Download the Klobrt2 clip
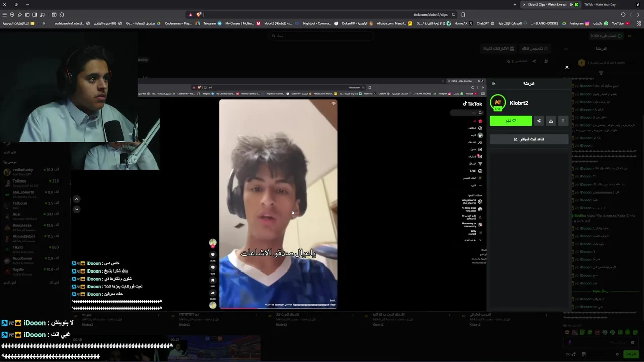The image size is (644, 362). coord(551,121)
